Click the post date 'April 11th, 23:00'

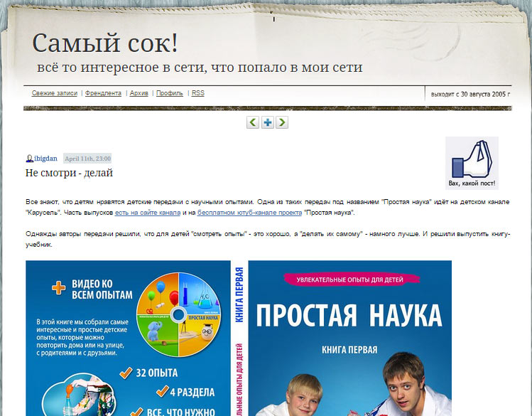click(x=87, y=159)
